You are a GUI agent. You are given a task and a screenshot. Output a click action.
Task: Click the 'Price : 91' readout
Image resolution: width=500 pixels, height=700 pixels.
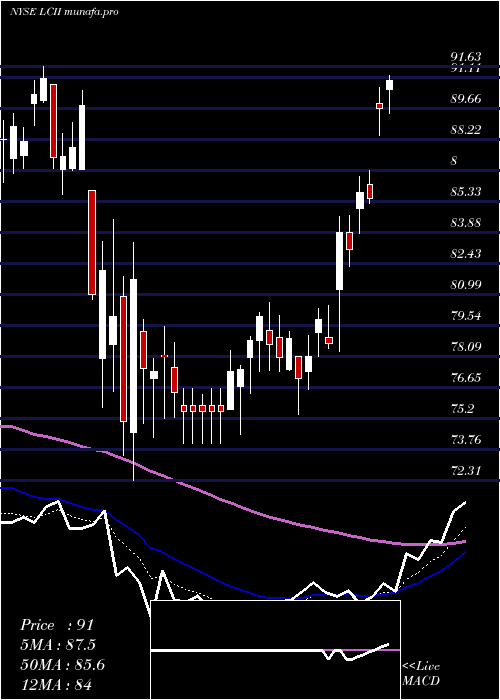click(57, 625)
